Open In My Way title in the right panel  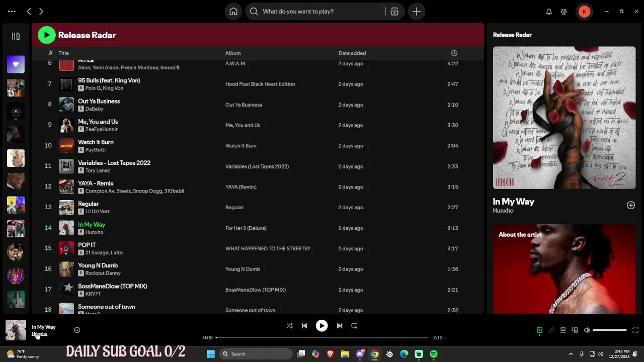pyautogui.click(x=513, y=202)
